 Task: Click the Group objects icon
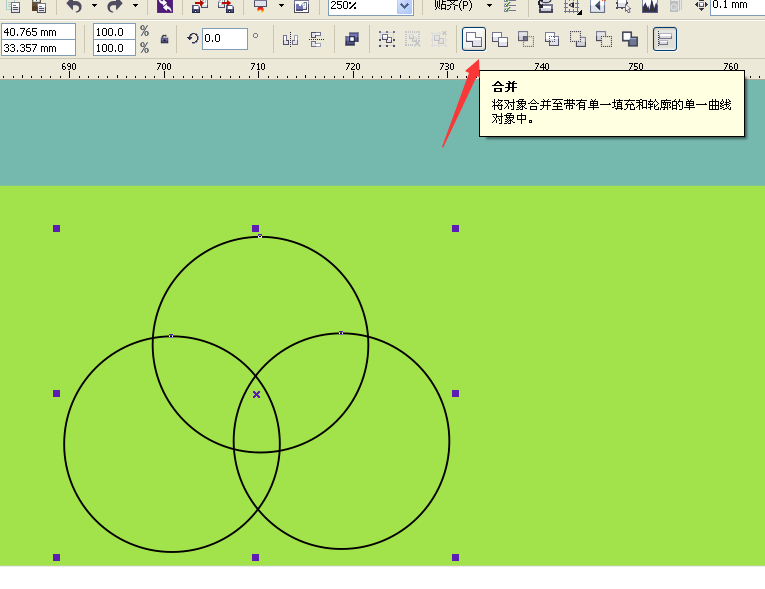(387, 39)
